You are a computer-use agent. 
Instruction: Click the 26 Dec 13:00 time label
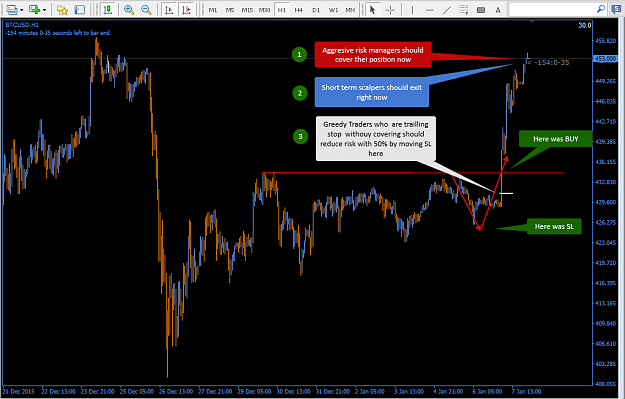pos(176,391)
